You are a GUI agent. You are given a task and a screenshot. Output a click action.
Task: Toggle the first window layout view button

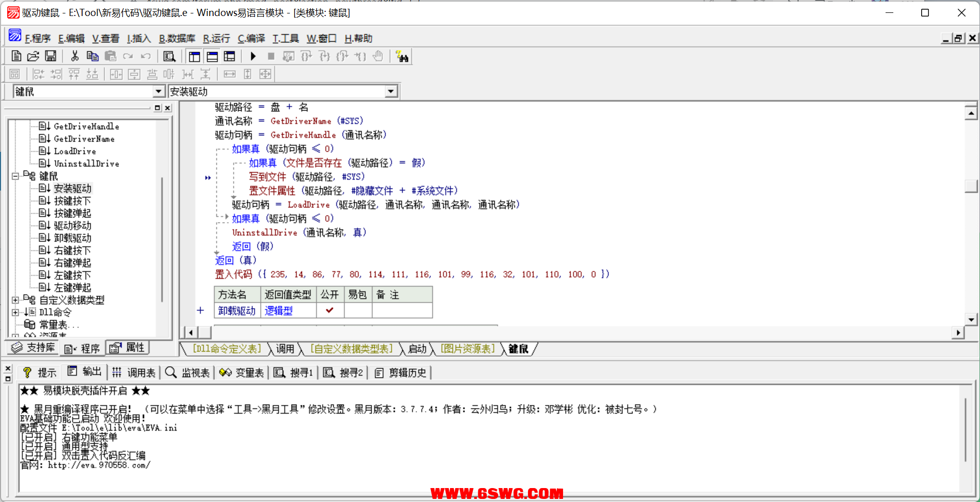pyautogui.click(x=195, y=56)
